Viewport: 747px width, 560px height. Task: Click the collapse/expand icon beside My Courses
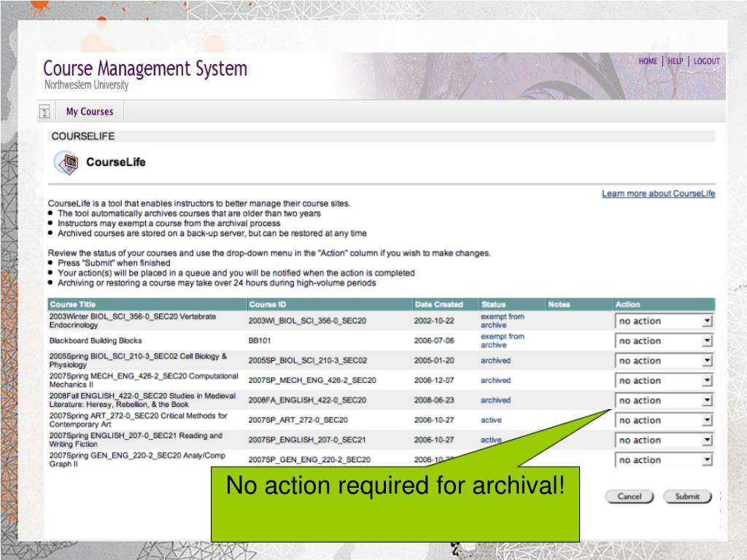[44, 112]
